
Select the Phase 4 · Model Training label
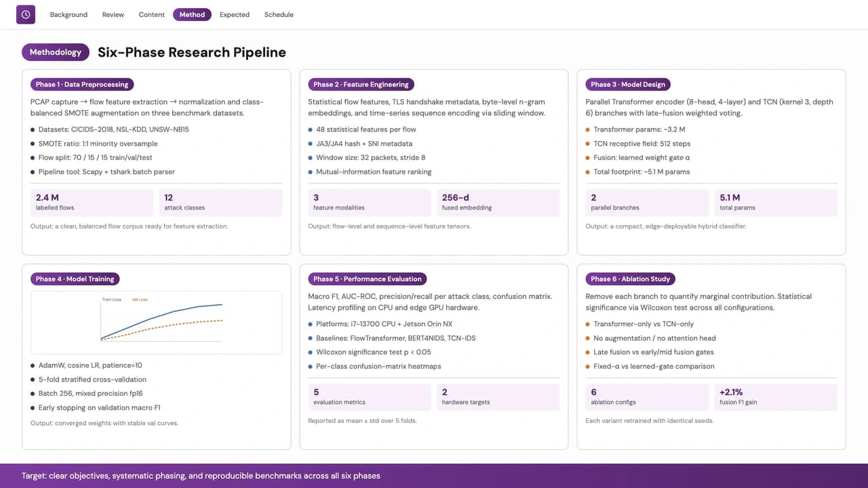(x=75, y=279)
